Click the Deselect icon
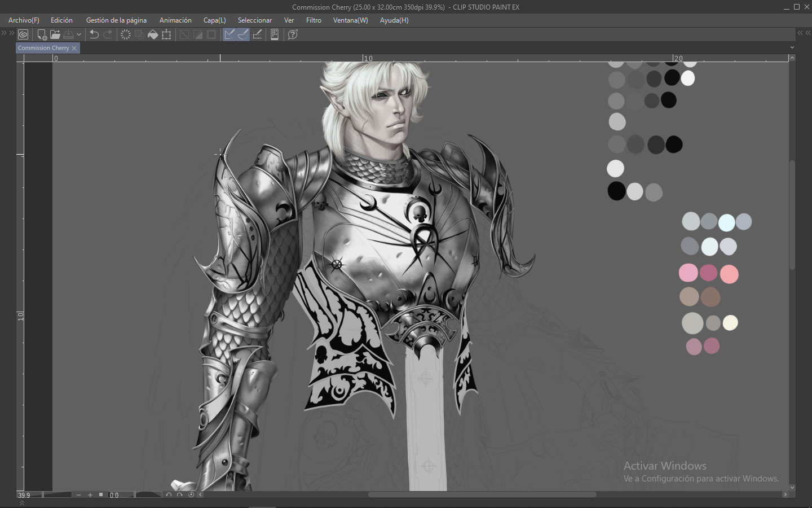 pos(184,34)
